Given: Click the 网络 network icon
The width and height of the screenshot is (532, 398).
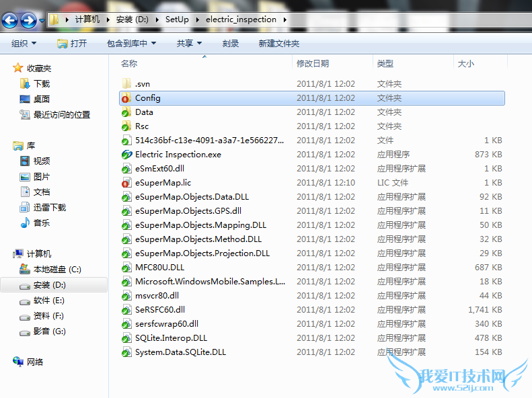Looking at the screenshot, I should [18, 362].
